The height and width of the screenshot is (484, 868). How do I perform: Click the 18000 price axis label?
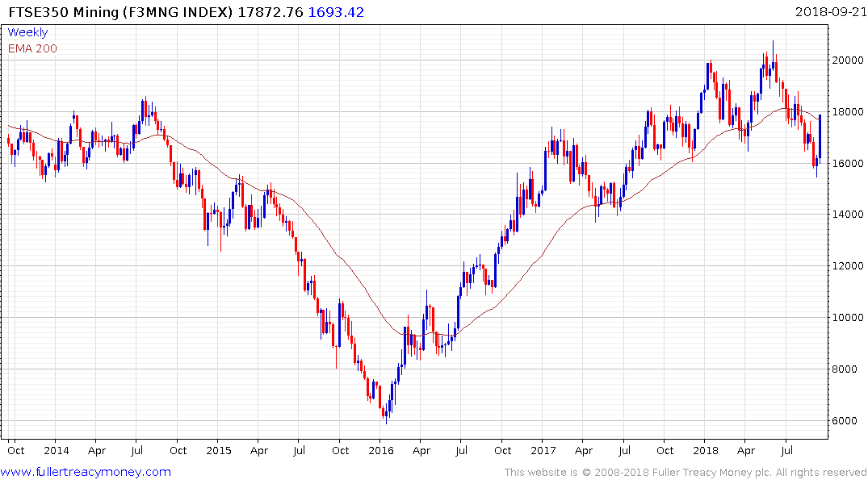tap(849, 111)
